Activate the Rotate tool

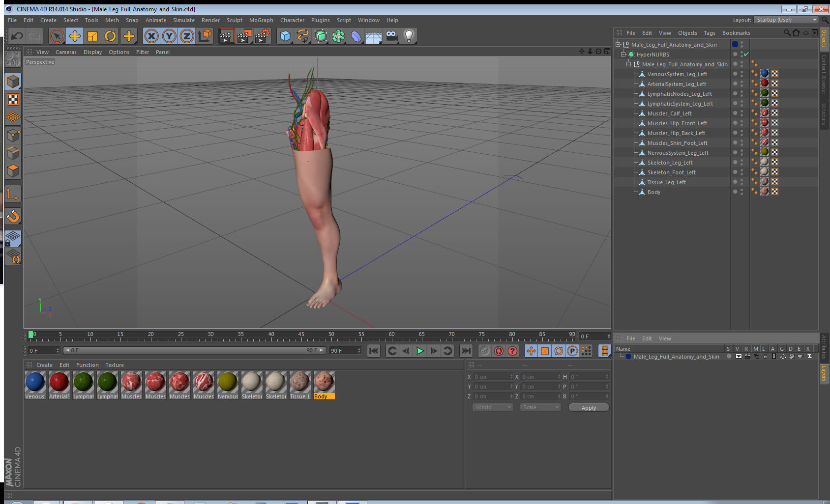tap(110, 36)
